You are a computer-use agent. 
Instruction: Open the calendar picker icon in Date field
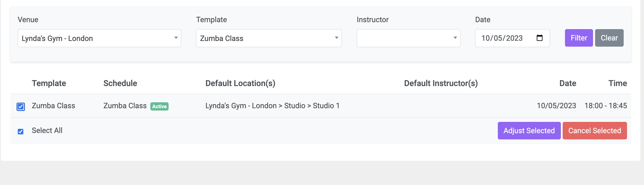point(539,38)
